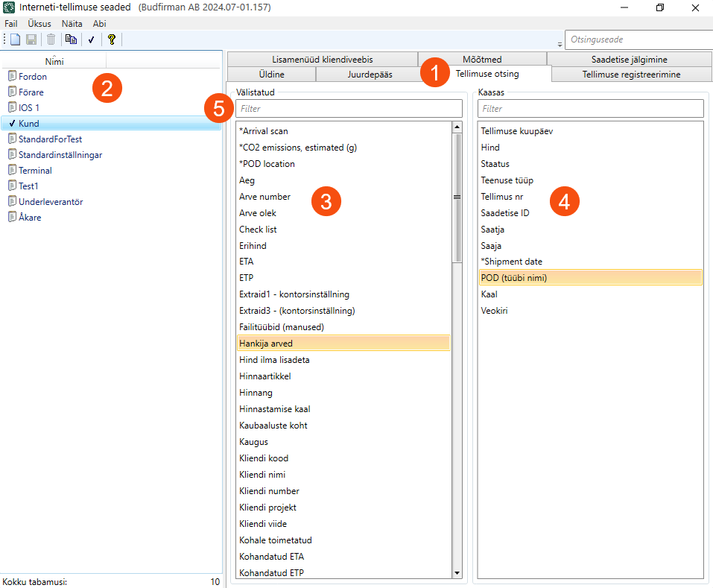Select the Fordon item in list
This screenshot has width=713, height=588.
pos(33,77)
